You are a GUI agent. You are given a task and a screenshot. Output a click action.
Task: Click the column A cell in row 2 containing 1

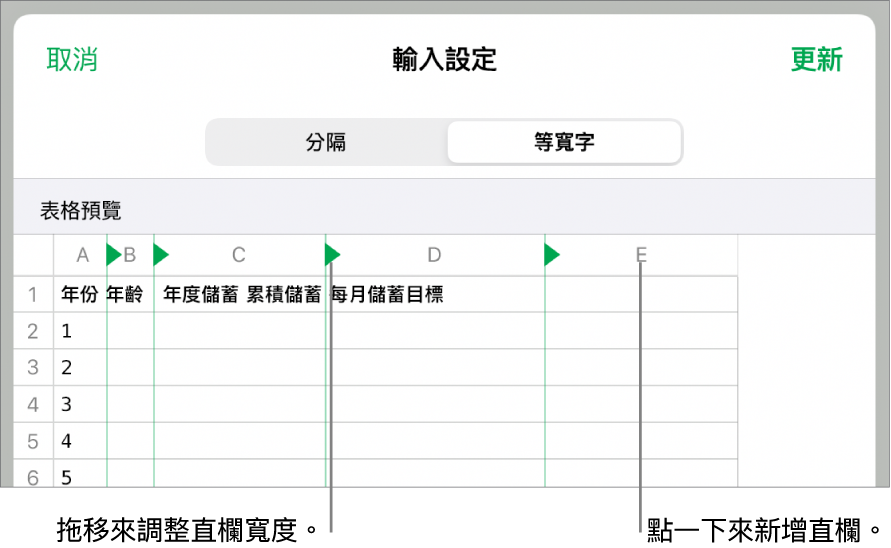(80, 331)
